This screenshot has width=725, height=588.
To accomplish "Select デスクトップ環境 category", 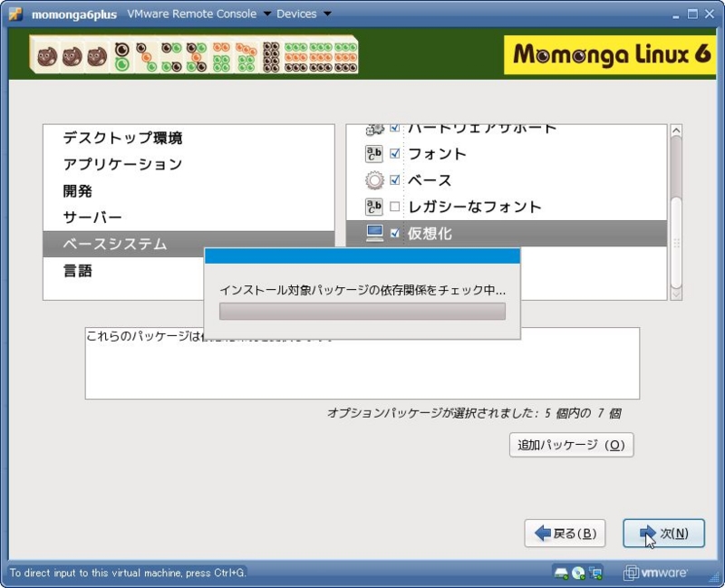I will (122, 138).
